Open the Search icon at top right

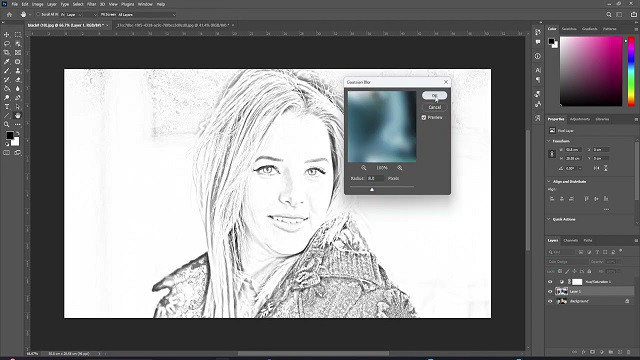609,14
